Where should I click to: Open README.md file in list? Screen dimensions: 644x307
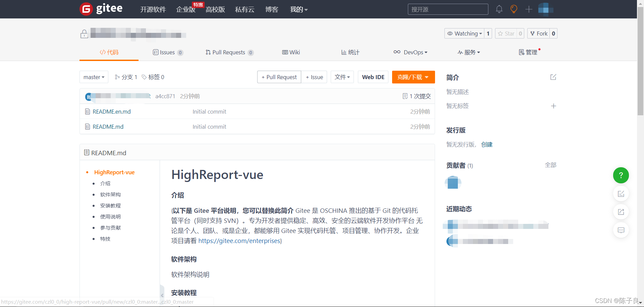[x=108, y=127]
